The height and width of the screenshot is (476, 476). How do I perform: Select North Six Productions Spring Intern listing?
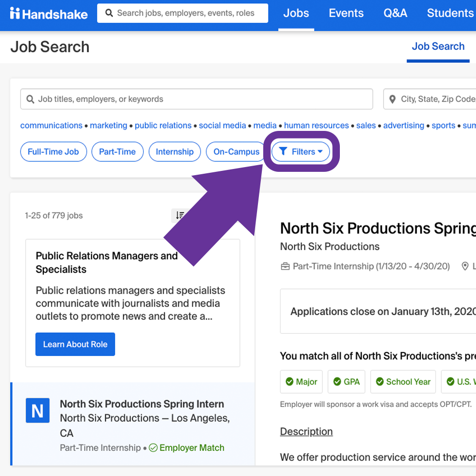[x=133, y=424]
